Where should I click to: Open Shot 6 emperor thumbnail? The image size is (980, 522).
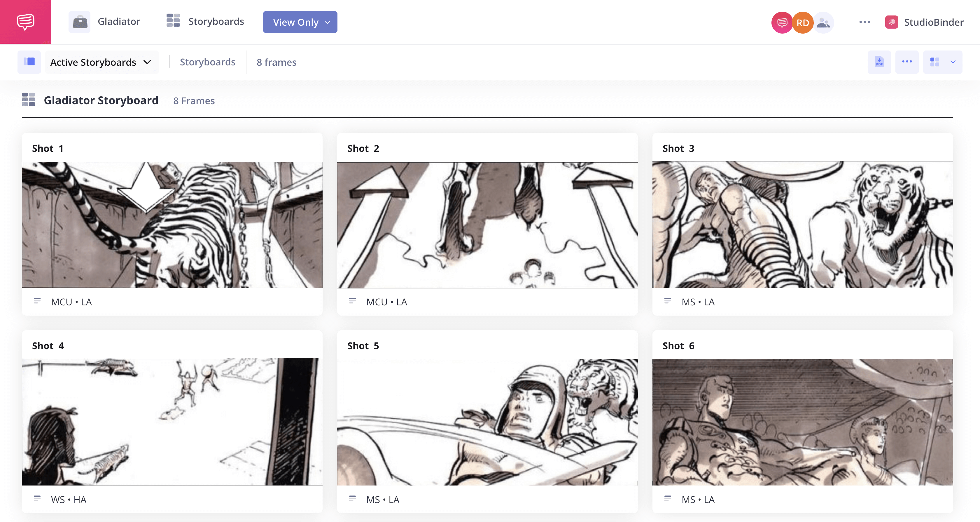point(803,422)
